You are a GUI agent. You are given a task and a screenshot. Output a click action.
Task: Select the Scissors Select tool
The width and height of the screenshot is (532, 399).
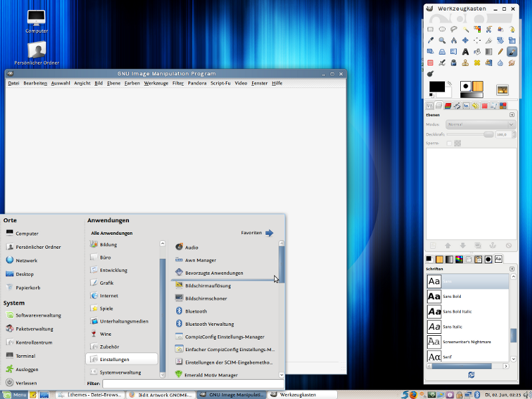(x=489, y=29)
